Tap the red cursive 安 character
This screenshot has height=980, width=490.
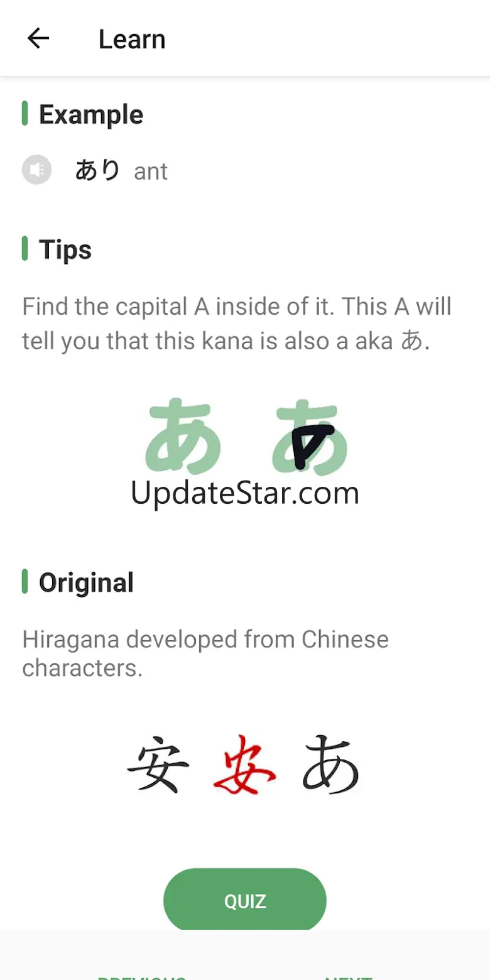tap(244, 765)
